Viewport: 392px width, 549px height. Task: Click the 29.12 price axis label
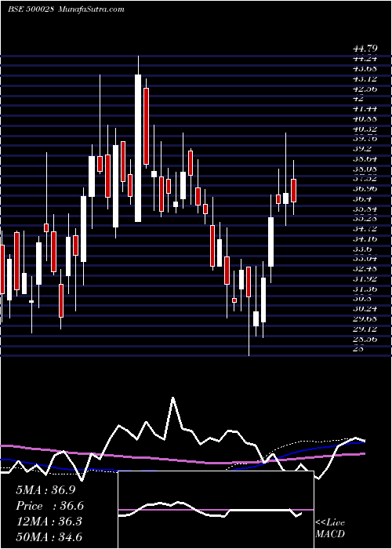tap(367, 329)
